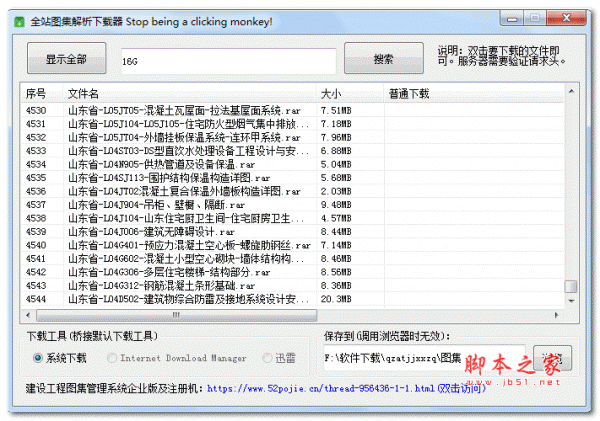The width and height of the screenshot is (600, 421).
Task: Click the size cell 5.04MB
Action: [x=336, y=165]
